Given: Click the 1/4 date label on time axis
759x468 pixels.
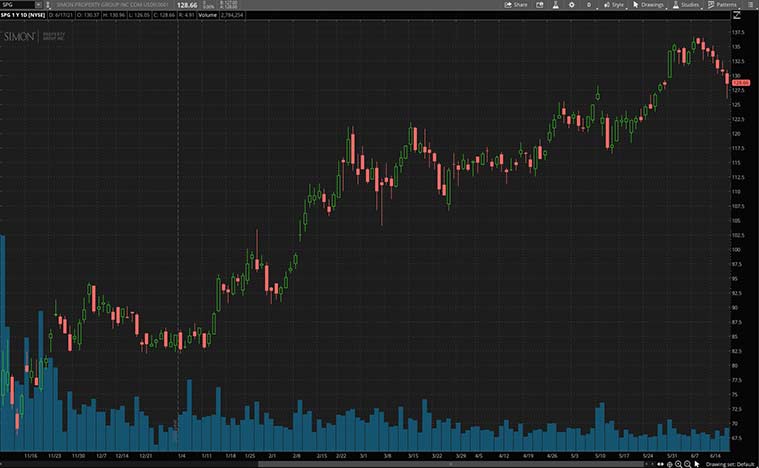Looking at the screenshot, I should click(x=182, y=456).
